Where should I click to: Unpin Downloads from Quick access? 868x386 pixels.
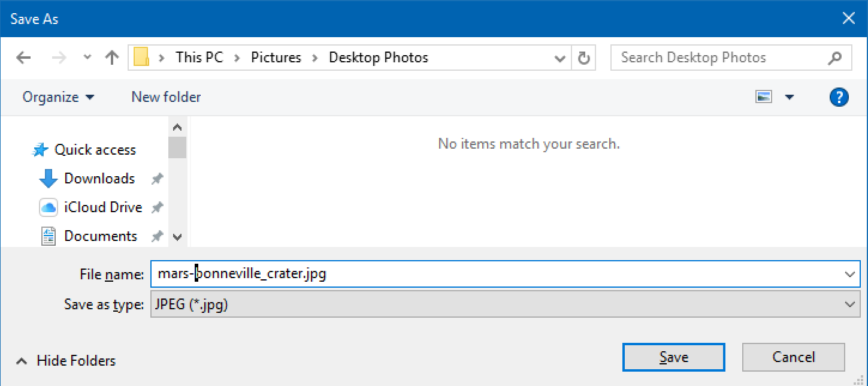tap(156, 178)
